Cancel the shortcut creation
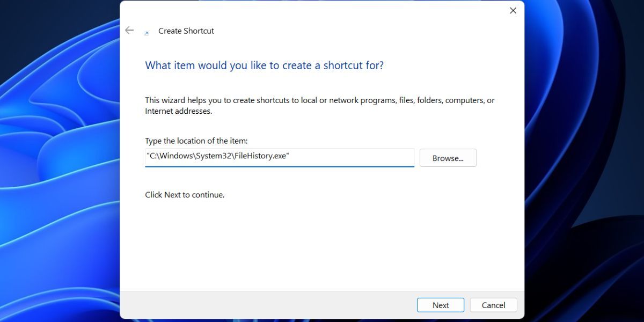The image size is (644, 322). tap(493, 305)
